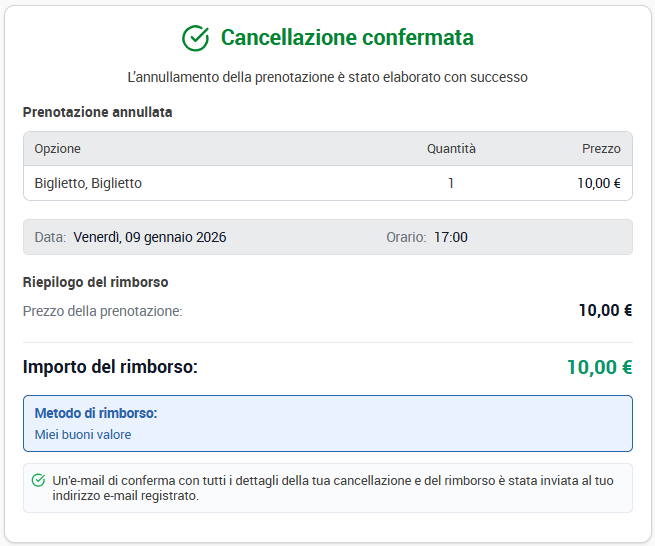Open the Miei buoni valore link
Image resolution: width=655 pixels, height=546 pixels.
(x=83, y=434)
